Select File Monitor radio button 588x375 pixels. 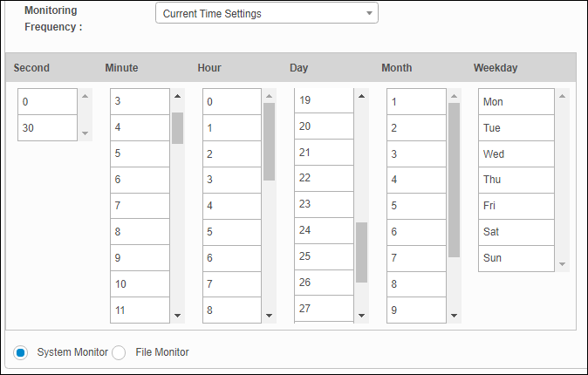click(119, 352)
